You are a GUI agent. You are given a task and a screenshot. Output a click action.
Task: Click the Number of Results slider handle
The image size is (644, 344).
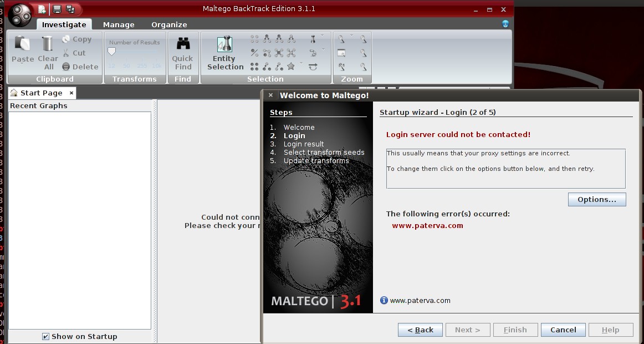(x=112, y=52)
